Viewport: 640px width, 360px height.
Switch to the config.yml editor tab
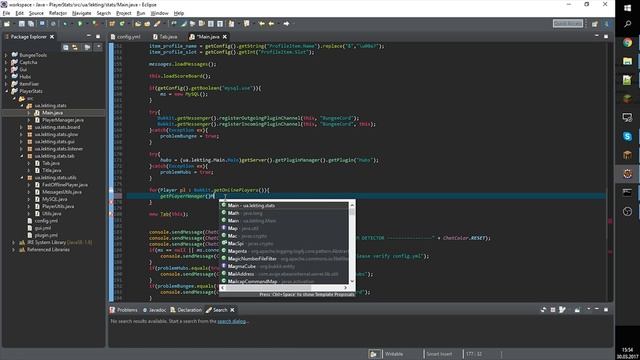point(125,37)
